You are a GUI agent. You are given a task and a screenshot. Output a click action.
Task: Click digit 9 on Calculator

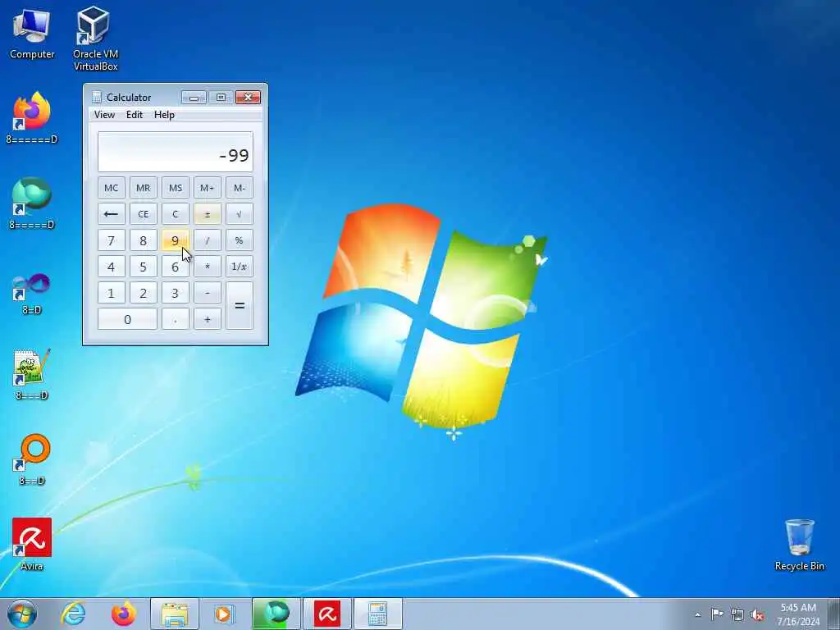pyautogui.click(x=176, y=240)
